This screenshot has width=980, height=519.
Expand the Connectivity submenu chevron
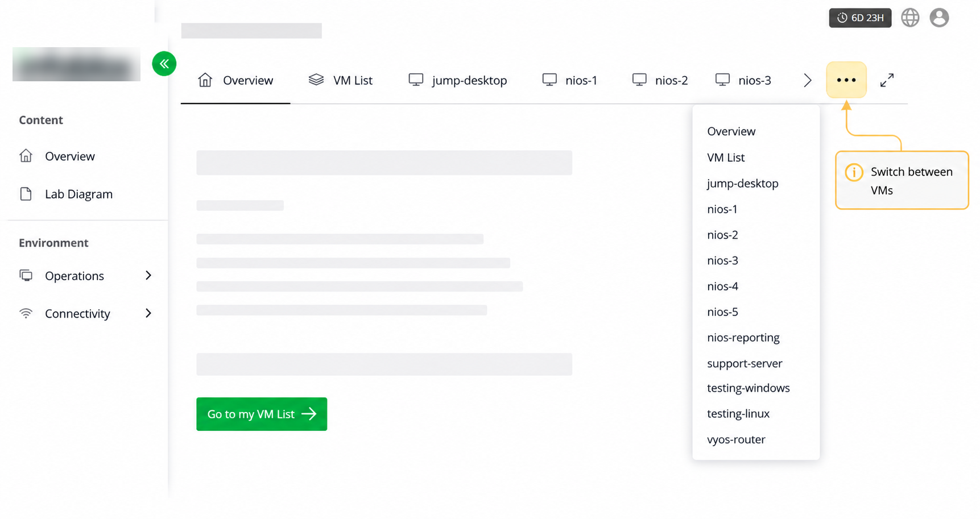tap(148, 313)
